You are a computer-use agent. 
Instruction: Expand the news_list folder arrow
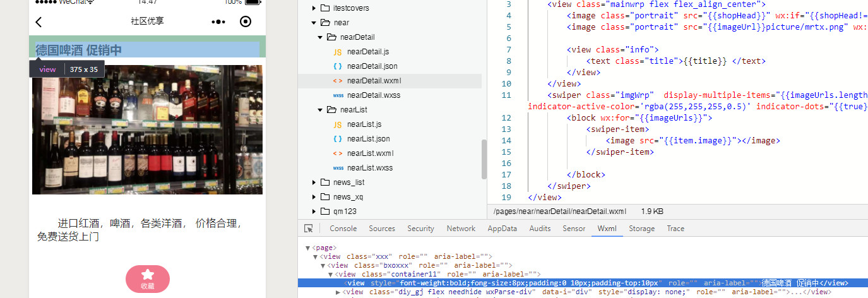click(314, 182)
